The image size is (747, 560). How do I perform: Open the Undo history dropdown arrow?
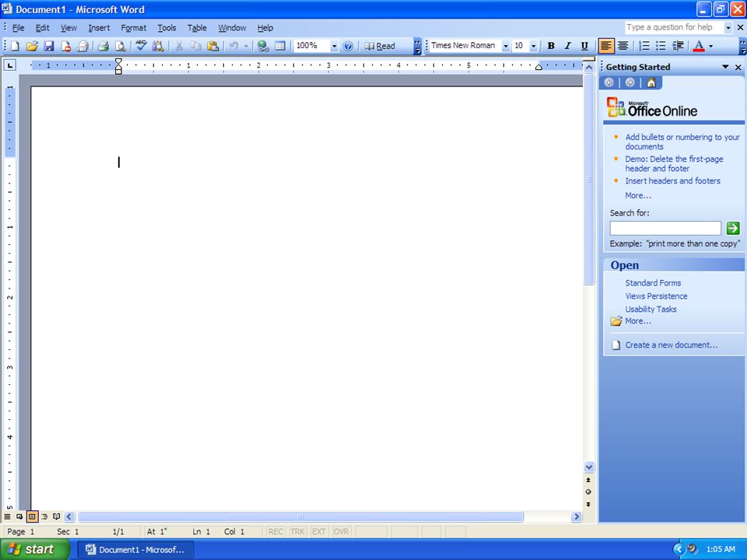(246, 46)
